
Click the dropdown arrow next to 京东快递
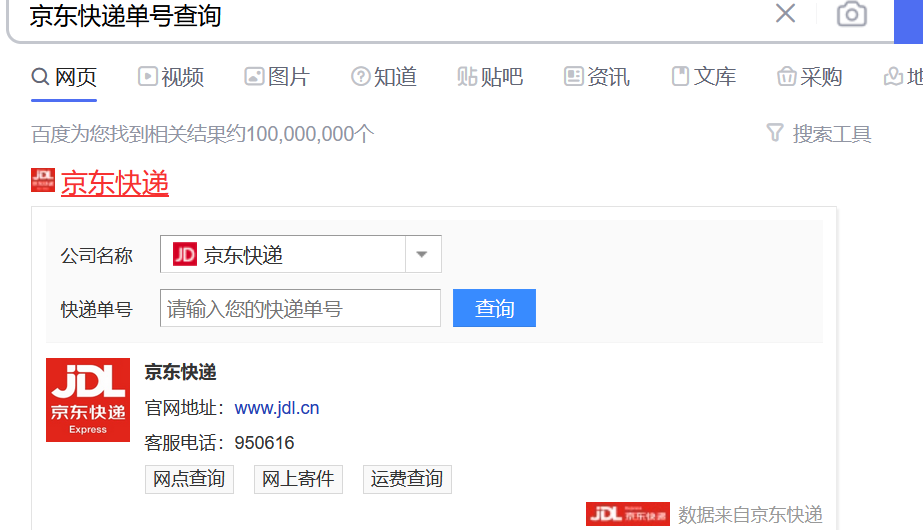[x=421, y=254]
